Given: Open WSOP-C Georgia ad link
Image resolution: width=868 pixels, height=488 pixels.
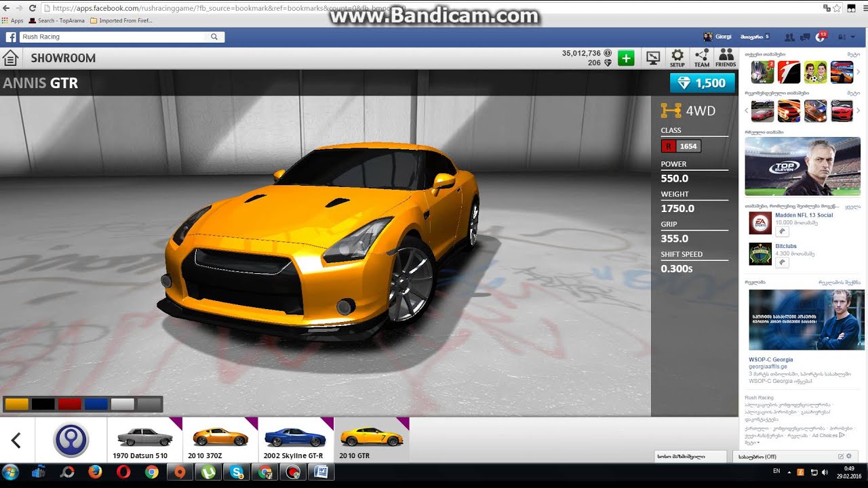Looking at the screenshot, I should [x=770, y=360].
